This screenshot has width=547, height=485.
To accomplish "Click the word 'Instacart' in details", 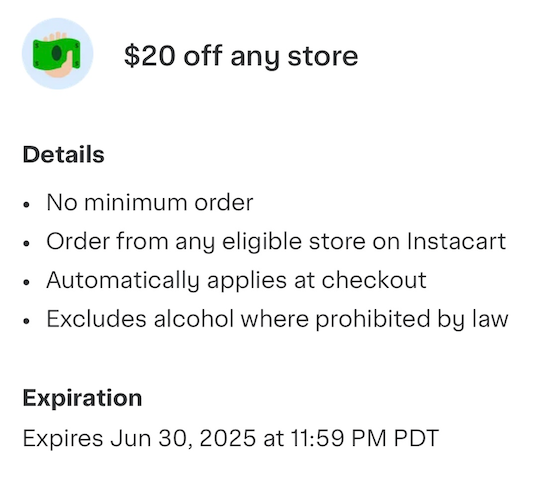I will [456, 241].
